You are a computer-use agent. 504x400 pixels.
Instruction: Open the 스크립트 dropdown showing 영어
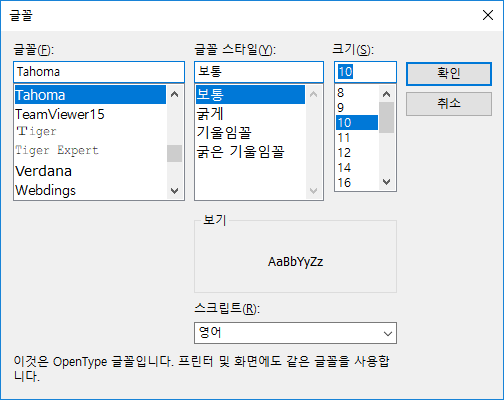pos(295,333)
